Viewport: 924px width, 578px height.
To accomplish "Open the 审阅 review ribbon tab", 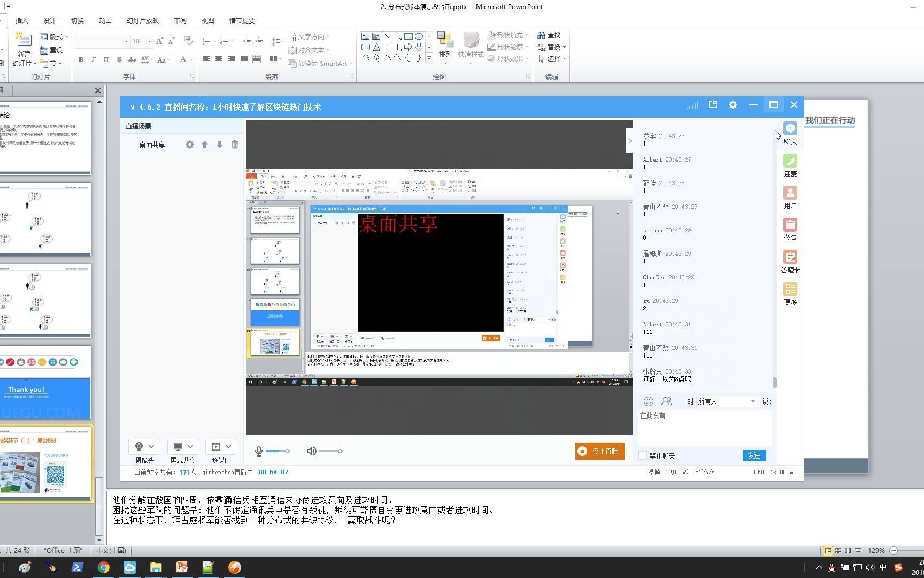I will click(180, 20).
